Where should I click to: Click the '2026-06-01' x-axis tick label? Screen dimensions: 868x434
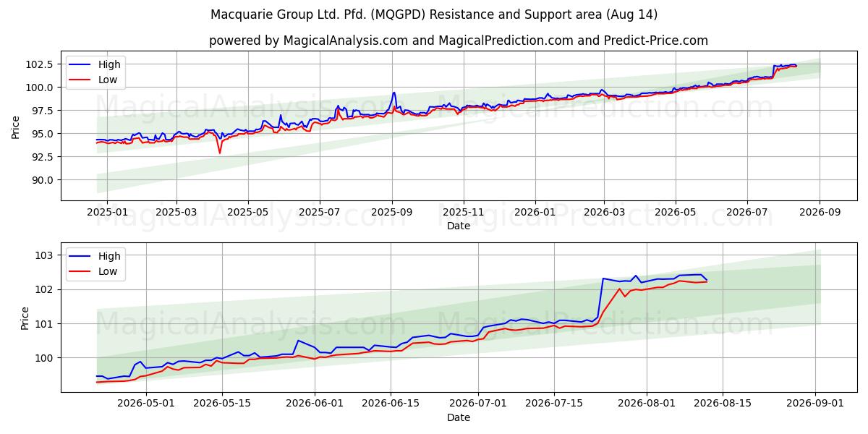pyautogui.click(x=315, y=404)
